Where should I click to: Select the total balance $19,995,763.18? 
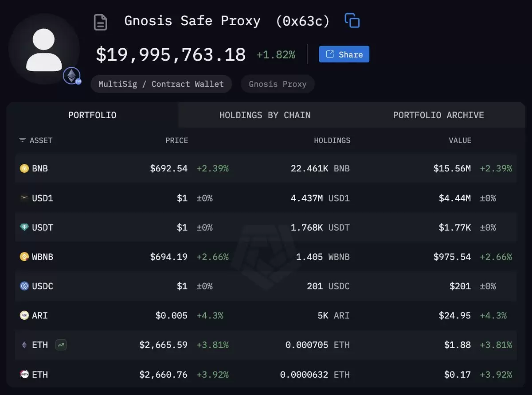[x=171, y=54]
